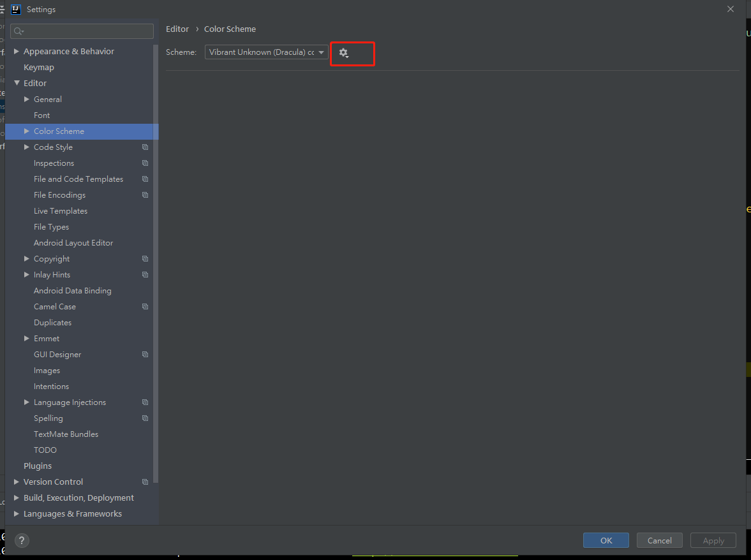Open the color scheme gear settings menu
The height and width of the screenshot is (560, 751).
(344, 54)
